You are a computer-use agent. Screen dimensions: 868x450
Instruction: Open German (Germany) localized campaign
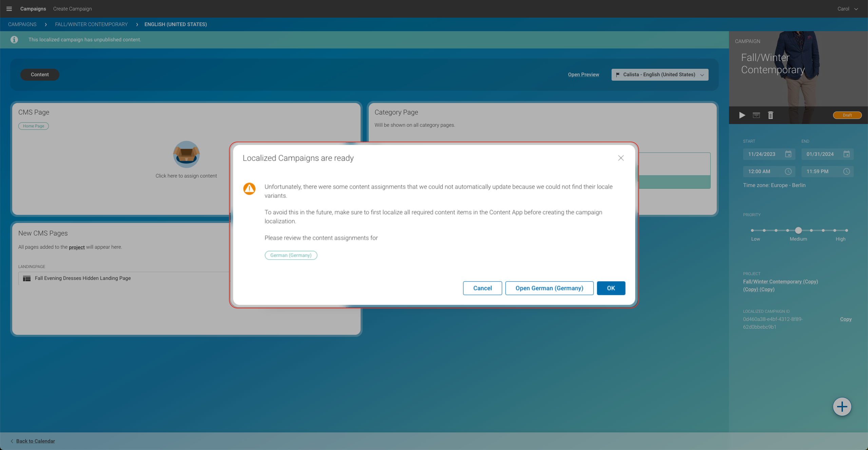coord(549,288)
